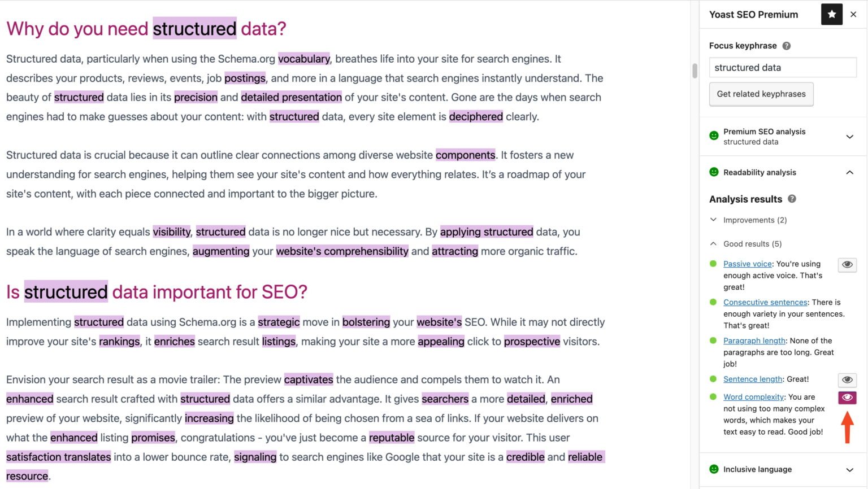Expand the Improvements section
The width and height of the screenshot is (868, 489).
coord(713,220)
